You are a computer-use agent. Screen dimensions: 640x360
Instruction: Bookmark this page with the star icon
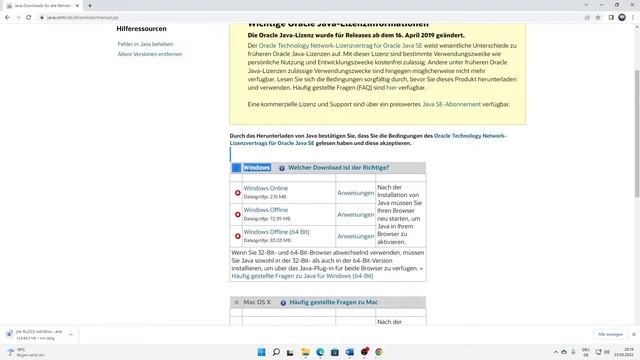(x=598, y=18)
